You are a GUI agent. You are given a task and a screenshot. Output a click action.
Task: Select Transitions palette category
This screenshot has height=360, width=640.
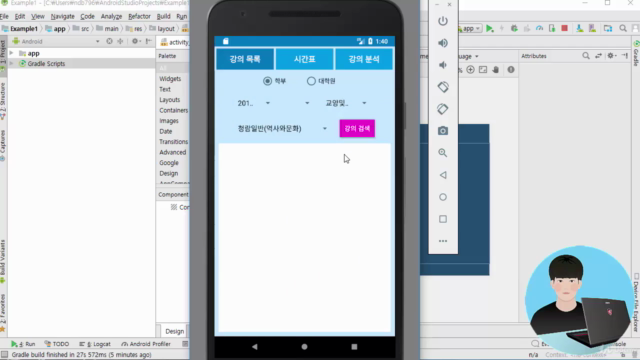[x=173, y=142]
